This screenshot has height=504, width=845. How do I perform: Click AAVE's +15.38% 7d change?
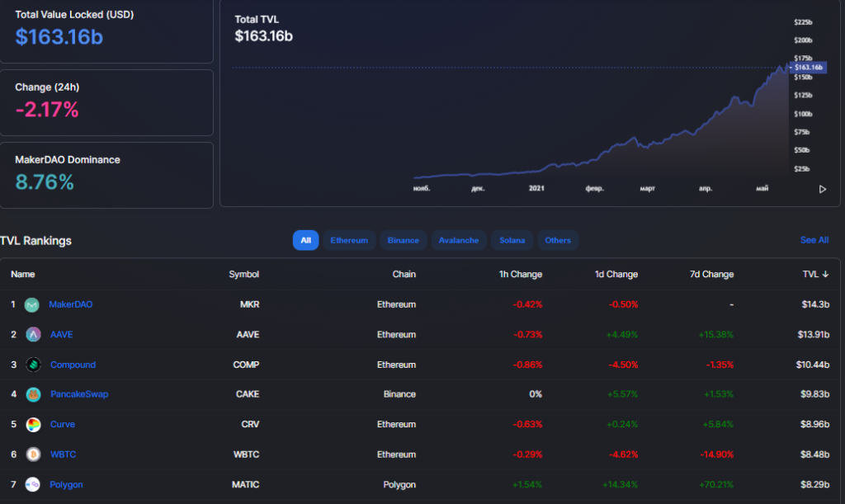715,335
